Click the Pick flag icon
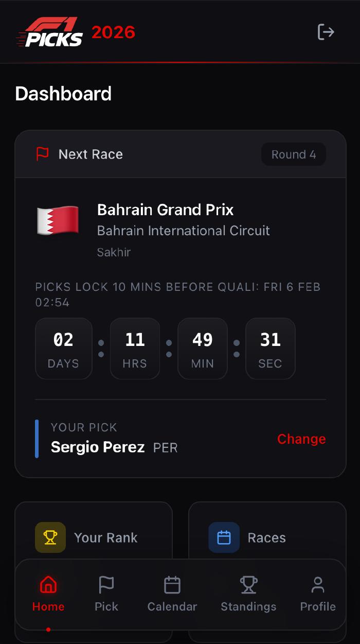The image size is (360, 644). [106, 584]
